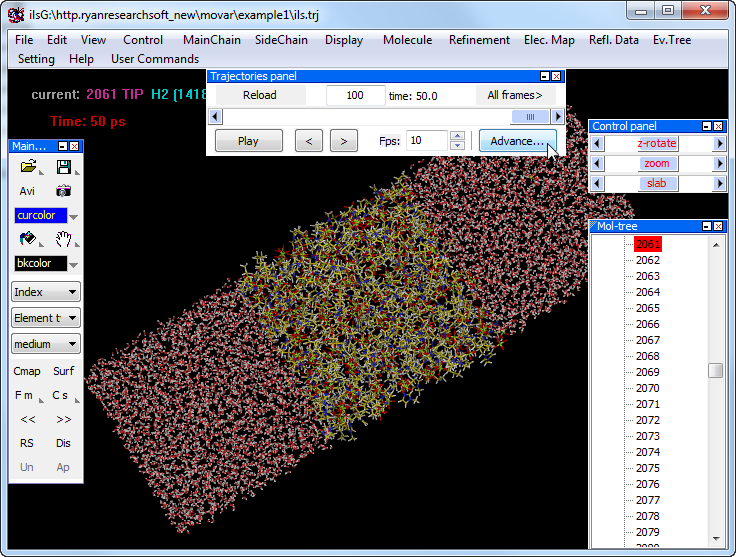Open the MainChain menu
Viewport: 736px width, 557px height.
point(211,40)
